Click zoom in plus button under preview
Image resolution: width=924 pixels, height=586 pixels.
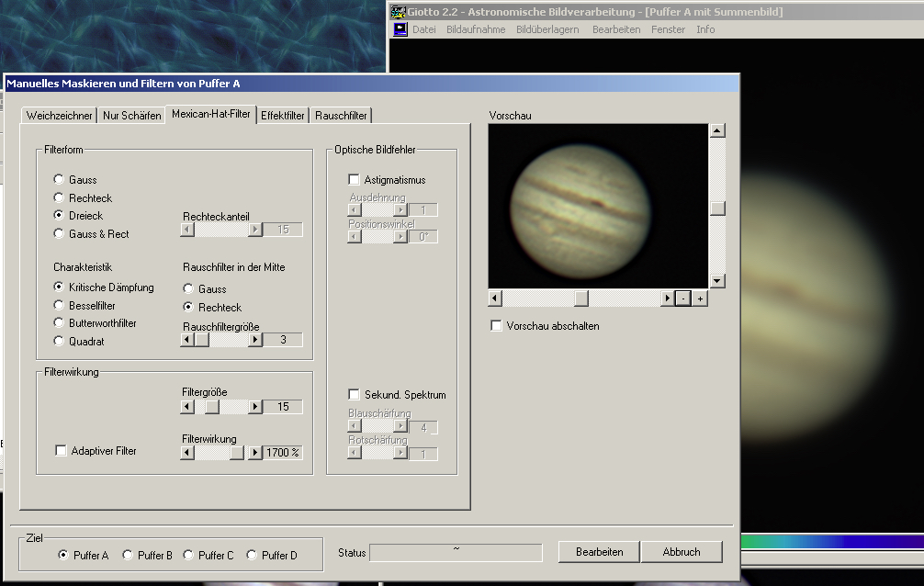700,299
